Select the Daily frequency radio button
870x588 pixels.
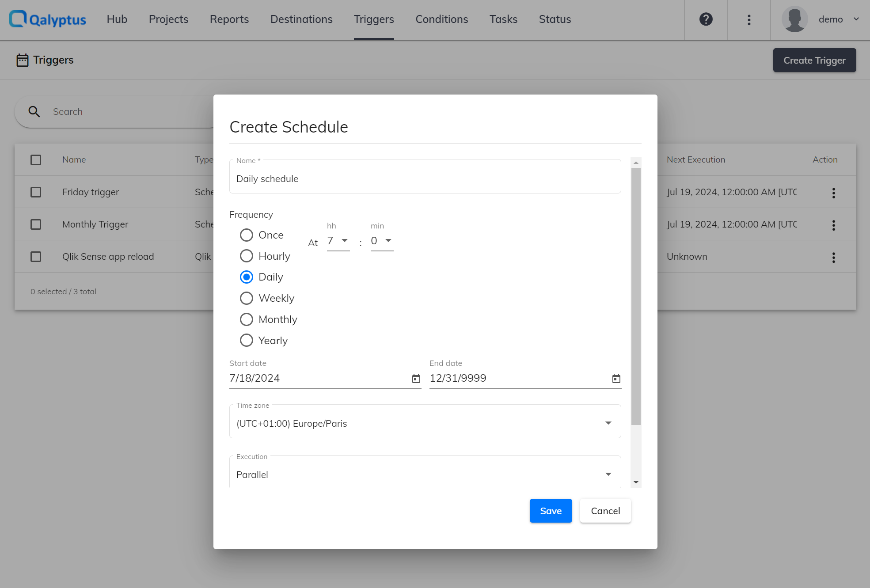click(x=246, y=276)
